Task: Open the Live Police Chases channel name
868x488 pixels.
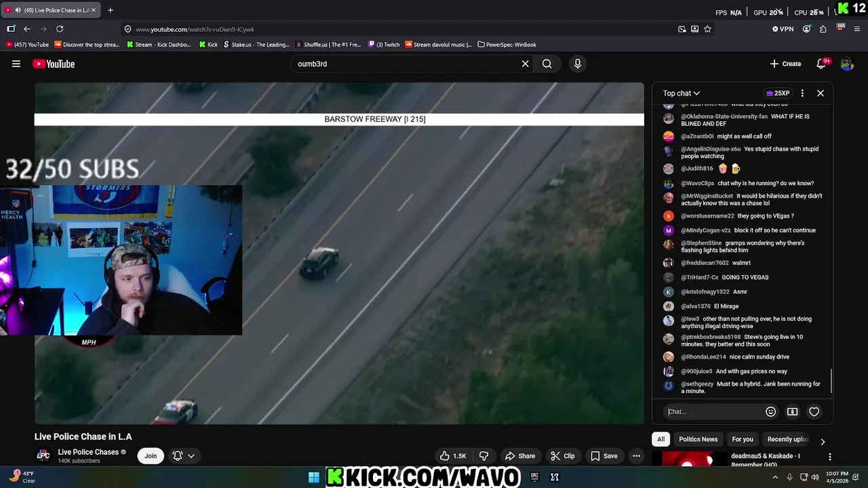Action: coord(88,452)
